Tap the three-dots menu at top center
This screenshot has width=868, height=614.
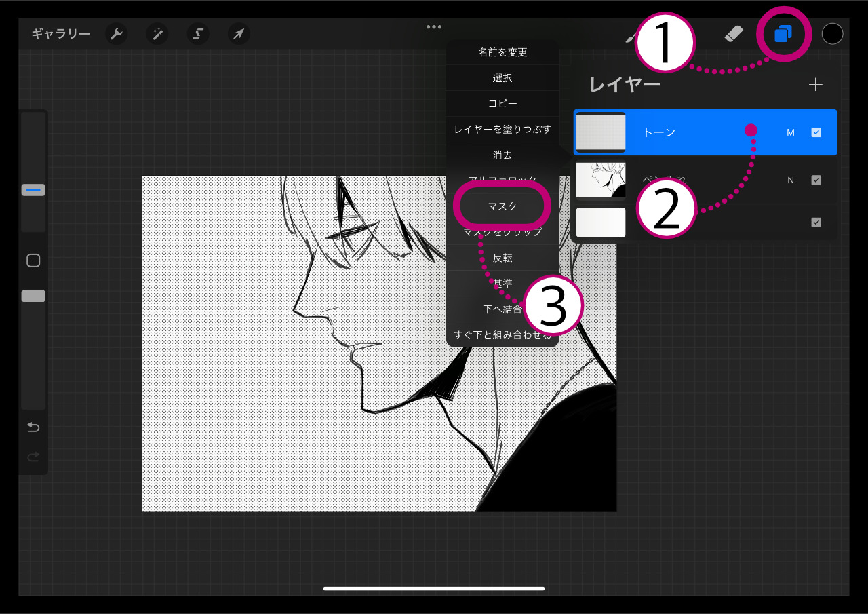[x=434, y=27]
